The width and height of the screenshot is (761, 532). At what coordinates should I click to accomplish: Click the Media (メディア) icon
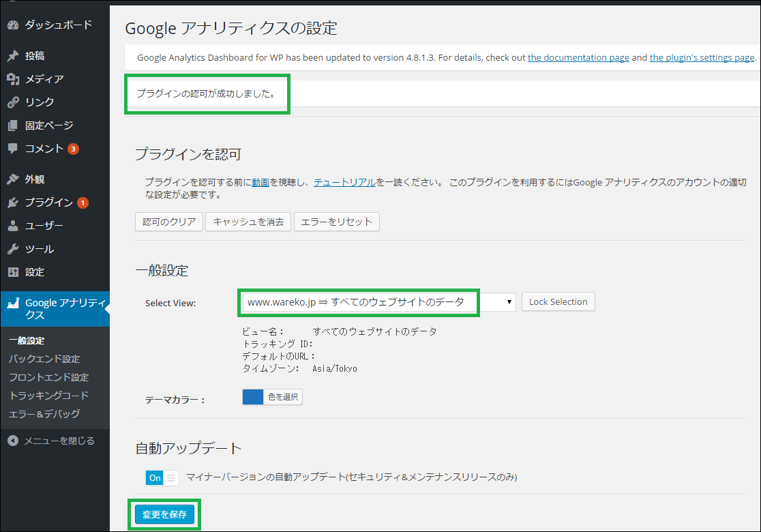pos(13,79)
